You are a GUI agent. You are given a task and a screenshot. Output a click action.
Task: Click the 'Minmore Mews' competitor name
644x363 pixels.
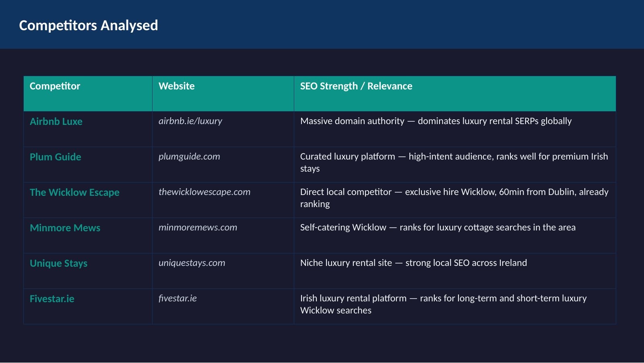65,228
